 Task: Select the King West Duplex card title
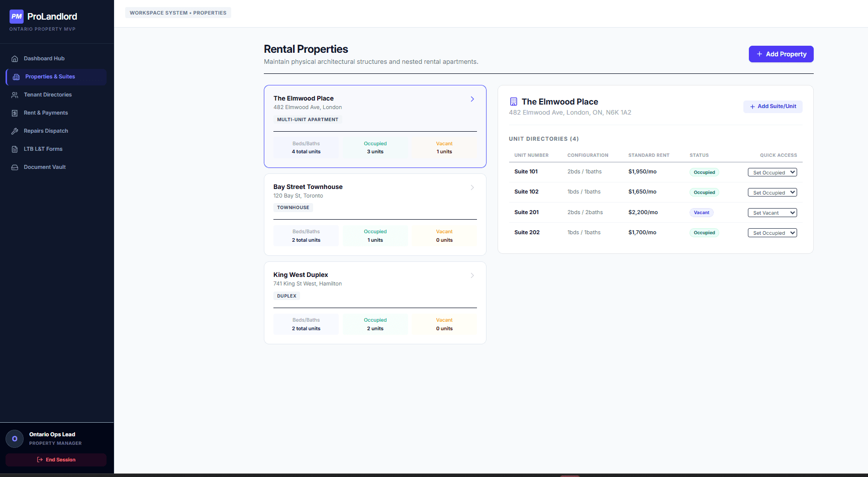(301, 275)
